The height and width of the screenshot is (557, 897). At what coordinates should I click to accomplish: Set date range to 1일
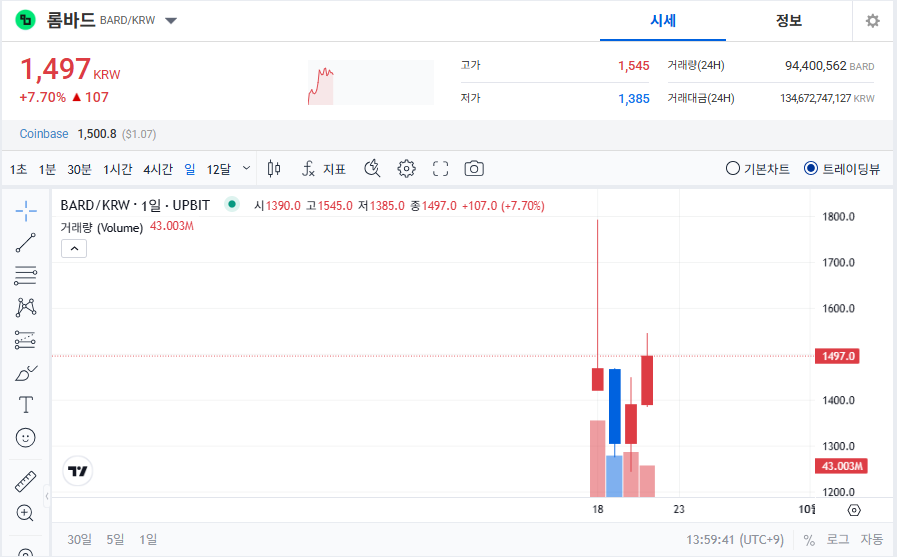[x=148, y=539]
